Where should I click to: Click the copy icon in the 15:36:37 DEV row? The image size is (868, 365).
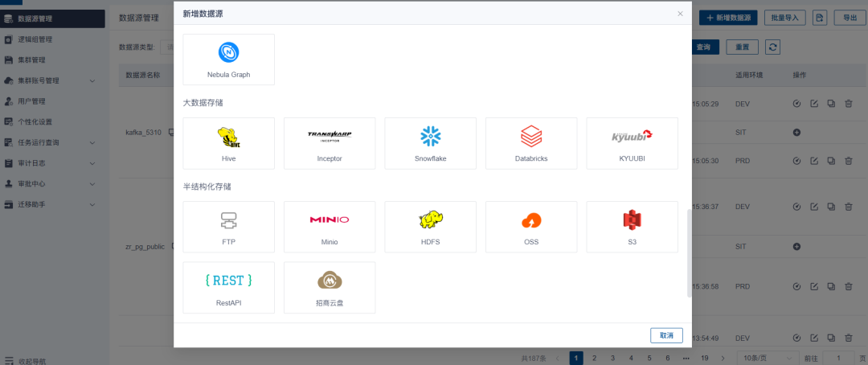[x=831, y=207]
